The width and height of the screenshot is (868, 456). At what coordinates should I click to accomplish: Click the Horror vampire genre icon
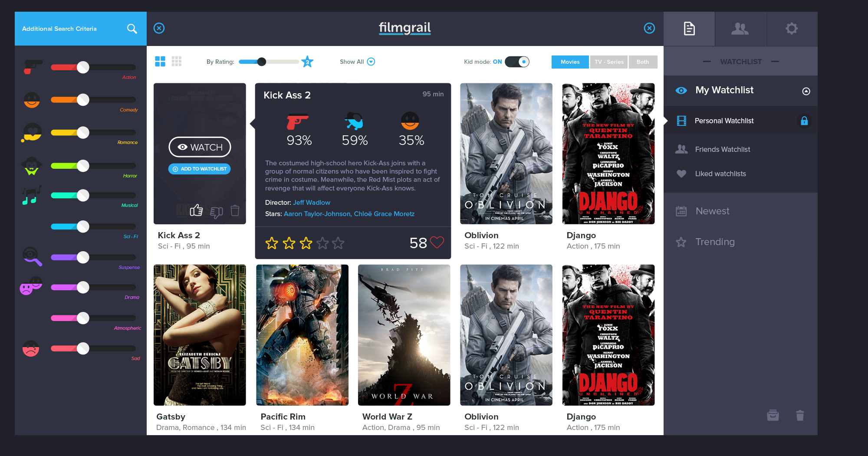point(32,166)
